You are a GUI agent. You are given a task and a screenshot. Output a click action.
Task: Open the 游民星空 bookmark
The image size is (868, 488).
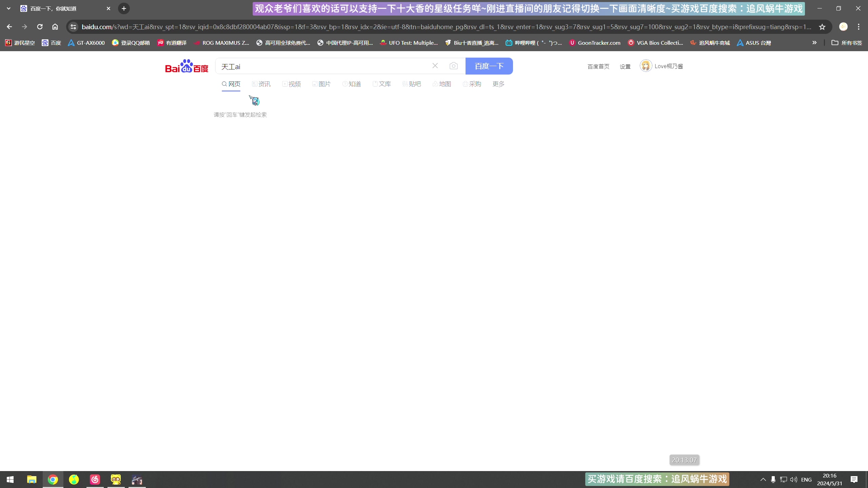click(x=20, y=43)
